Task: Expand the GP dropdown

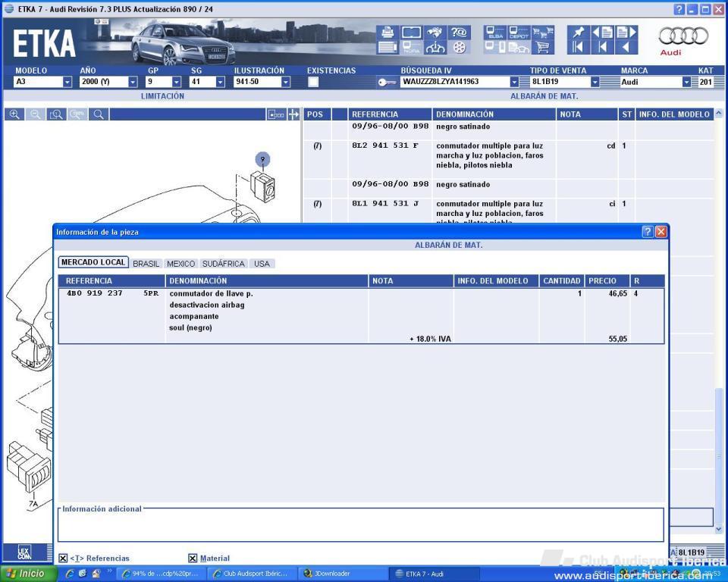Action: pos(177,82)
